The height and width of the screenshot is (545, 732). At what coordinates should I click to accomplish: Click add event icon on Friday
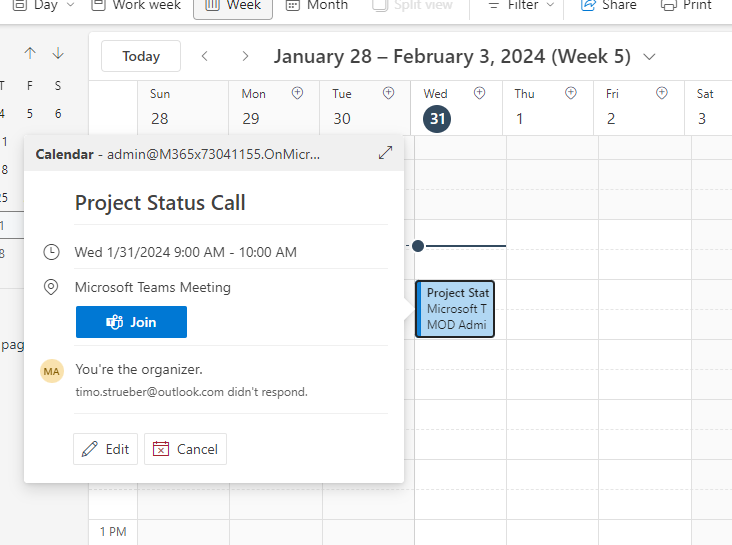click(x=662, y=93)
